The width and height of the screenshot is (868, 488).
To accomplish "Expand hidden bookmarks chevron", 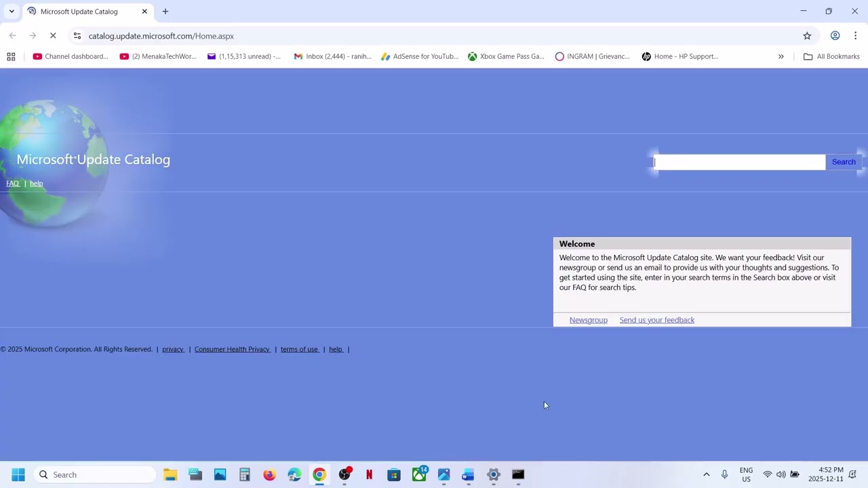I will coord(781,56).
